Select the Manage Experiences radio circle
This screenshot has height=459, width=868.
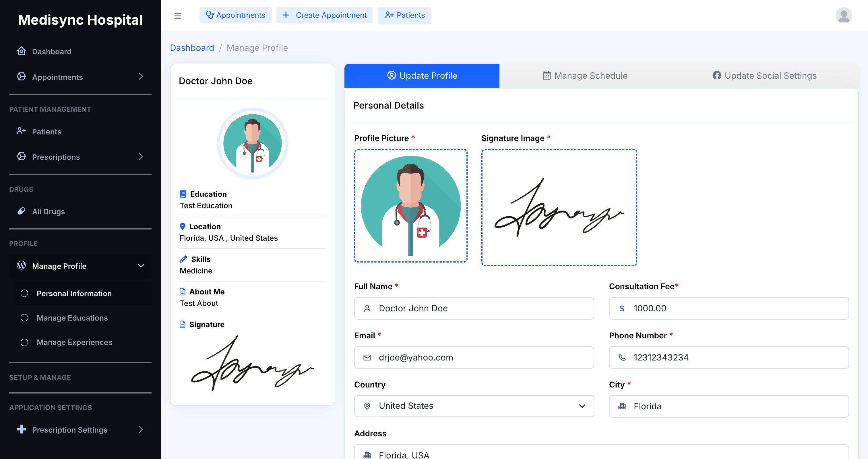[x=24, y=342]
